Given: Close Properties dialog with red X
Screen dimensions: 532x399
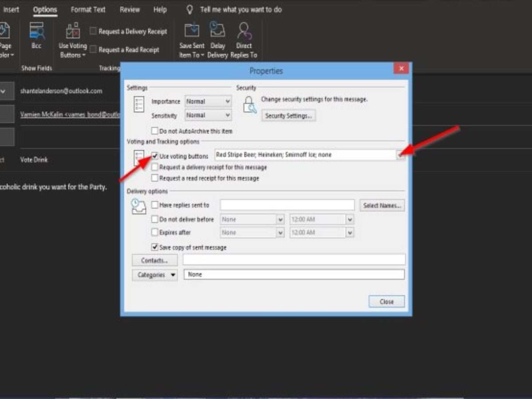Looking at the screenshot, I should 401,68.
